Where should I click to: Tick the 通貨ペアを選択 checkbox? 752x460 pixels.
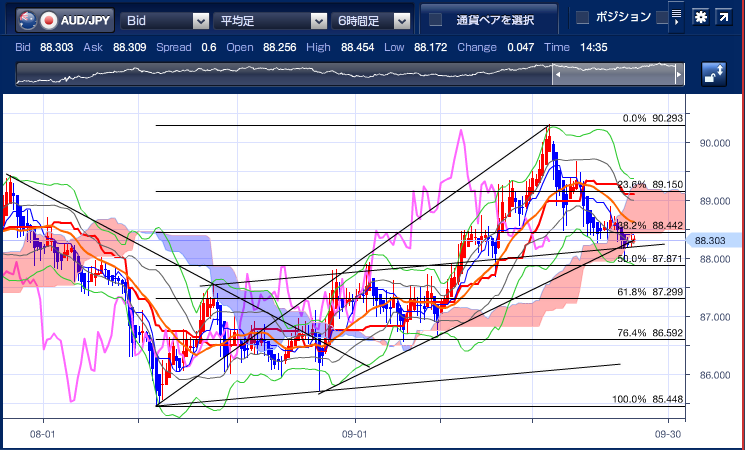[435, 20]
